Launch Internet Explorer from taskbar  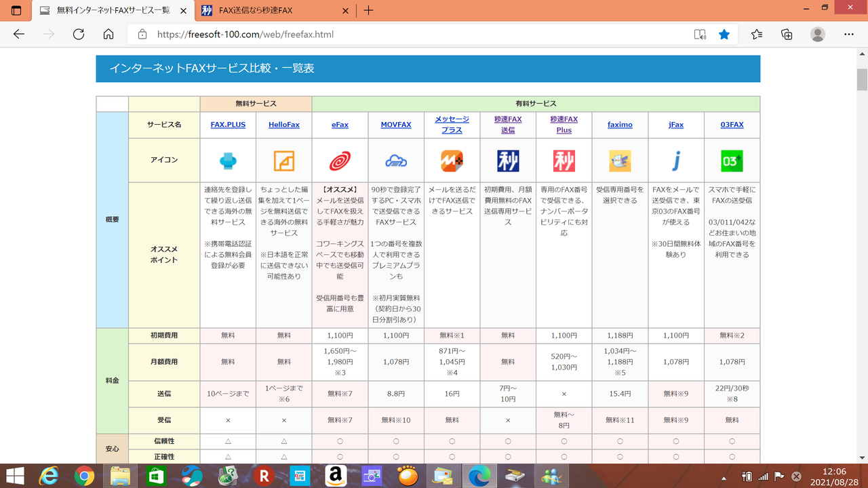pos(48,476)
